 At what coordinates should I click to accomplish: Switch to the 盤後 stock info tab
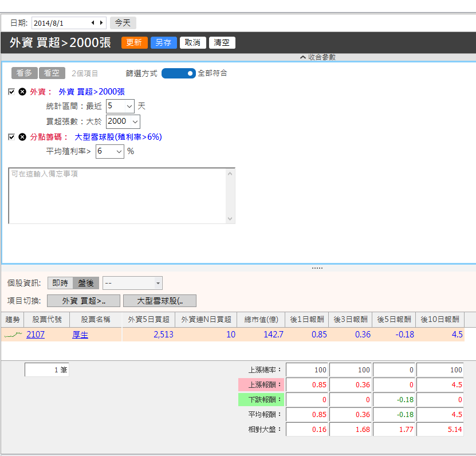[x=86, y=283]
